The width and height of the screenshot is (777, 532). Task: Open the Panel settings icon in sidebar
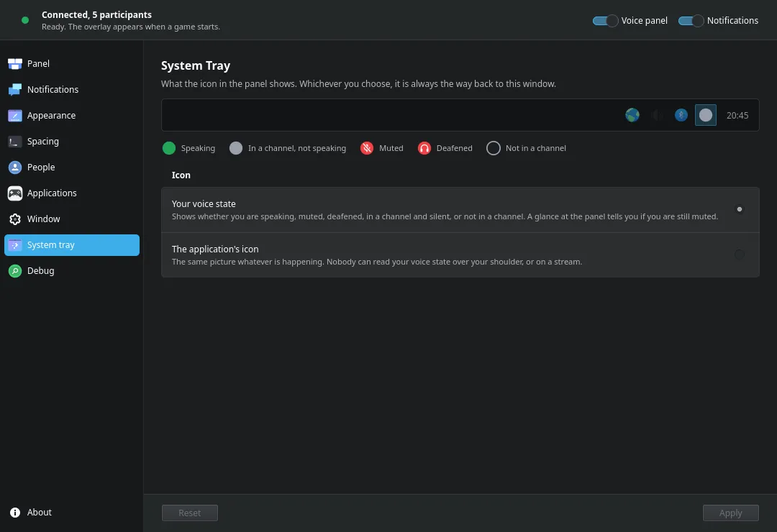click(x=15, y=64)
